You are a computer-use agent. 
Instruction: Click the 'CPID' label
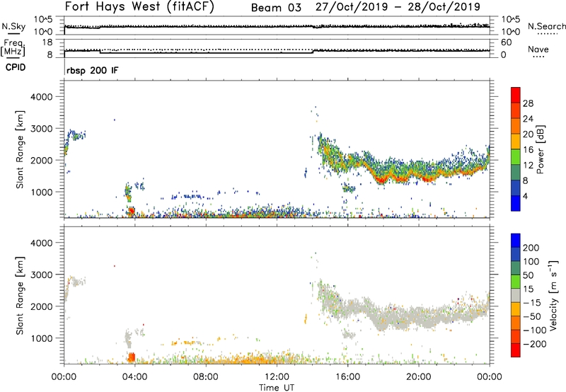[16, 67]
